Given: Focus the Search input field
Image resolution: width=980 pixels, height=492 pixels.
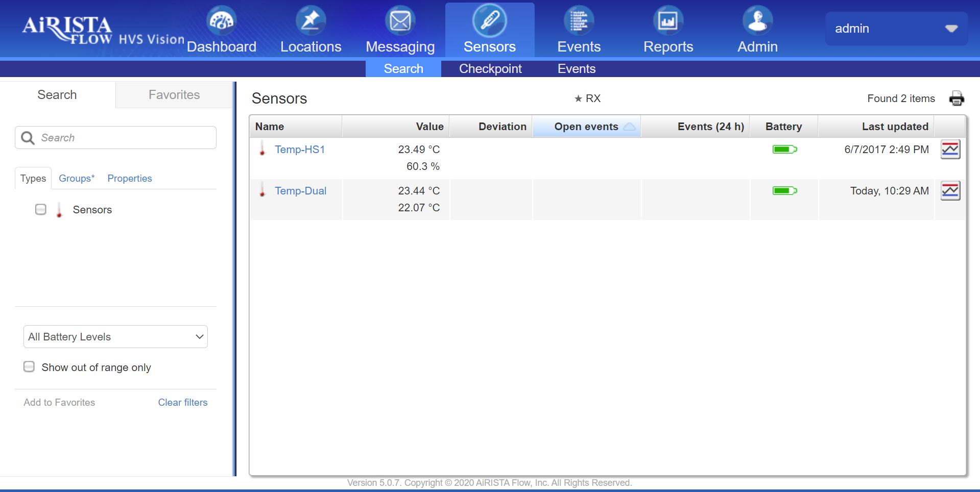Looking at the screenshot, I should click(x=115, y=138).
